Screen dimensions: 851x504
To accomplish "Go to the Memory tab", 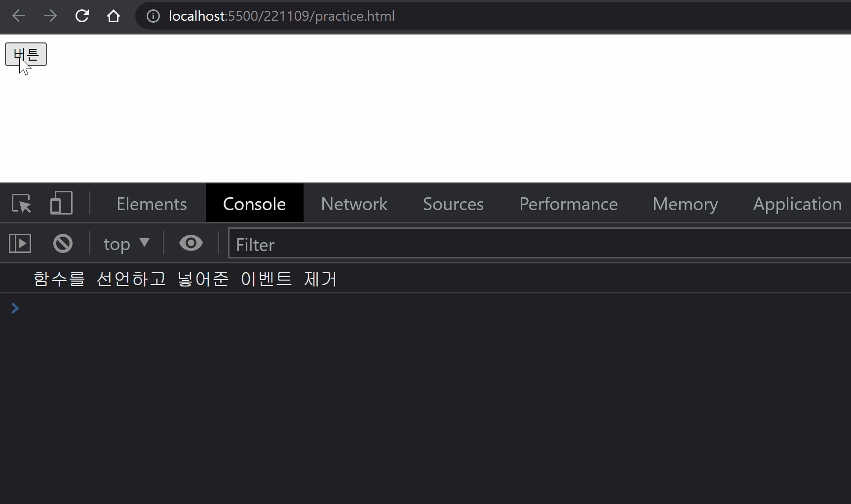I will [x=685, y=204].
